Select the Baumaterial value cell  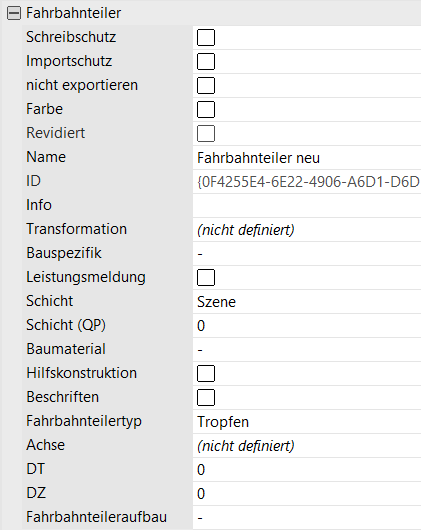307,350
